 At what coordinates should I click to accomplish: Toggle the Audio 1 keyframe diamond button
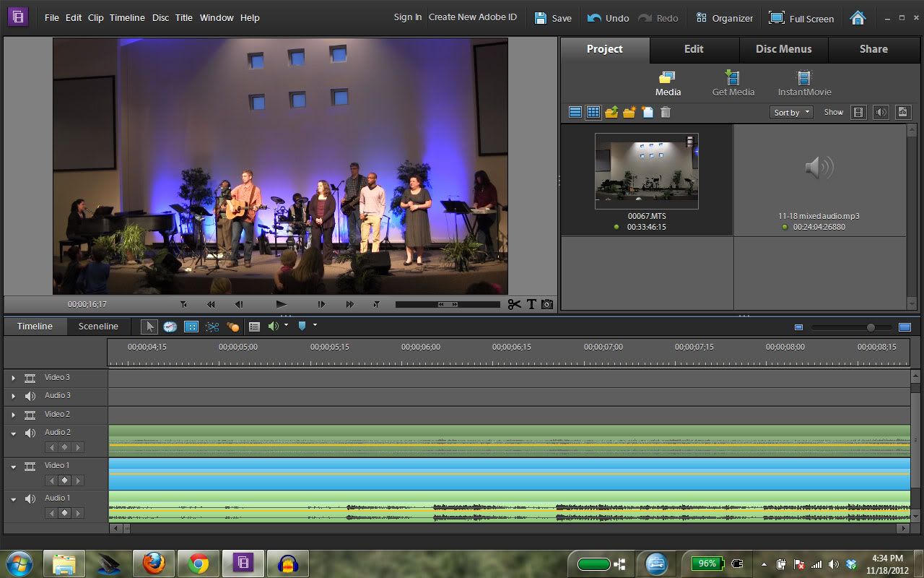[x=64, y=513]
